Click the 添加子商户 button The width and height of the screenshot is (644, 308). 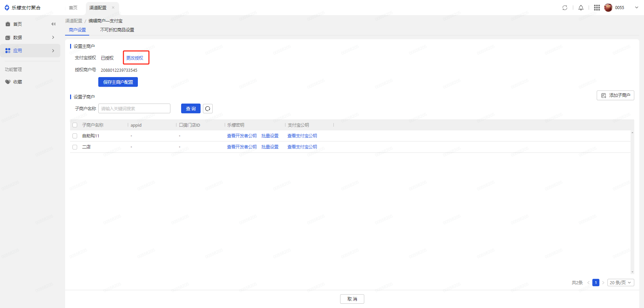coord(615,96)
